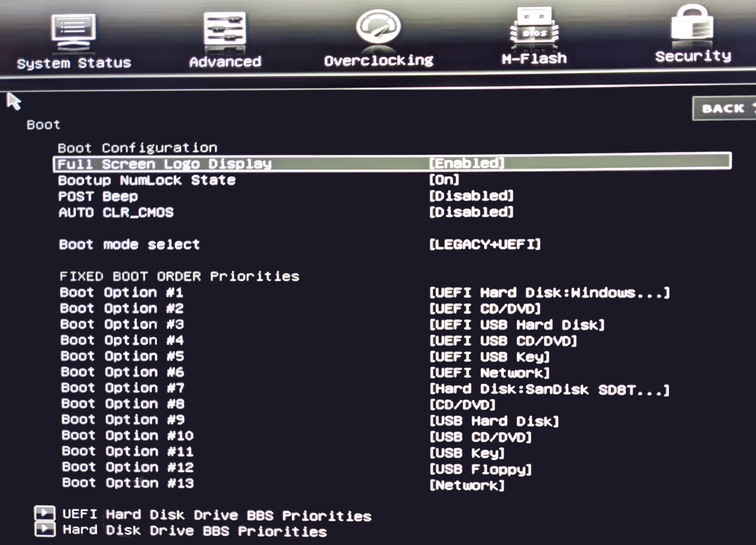The height and width of the screenshot is (545, 756).
Task: Switch to the System Status tab label
Action: 74,63
